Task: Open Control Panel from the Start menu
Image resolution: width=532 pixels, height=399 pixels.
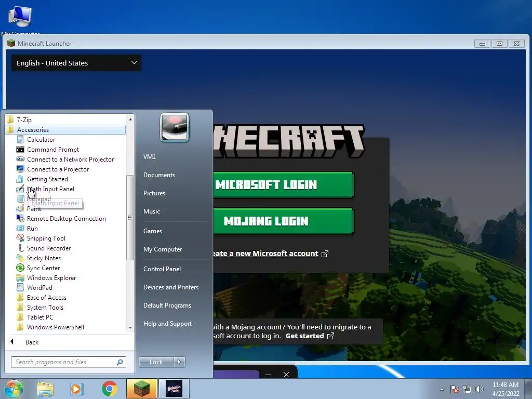Action: pos(162,269)
